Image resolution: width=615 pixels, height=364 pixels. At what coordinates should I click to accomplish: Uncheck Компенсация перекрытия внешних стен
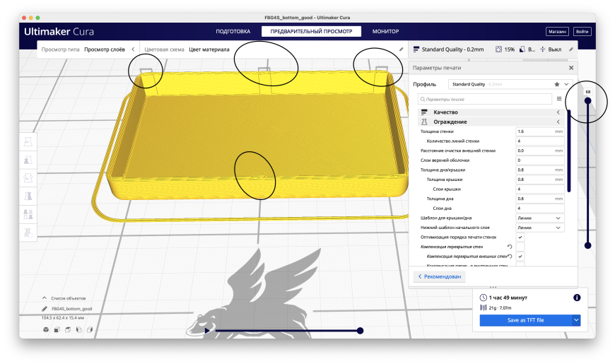[520, 256]
